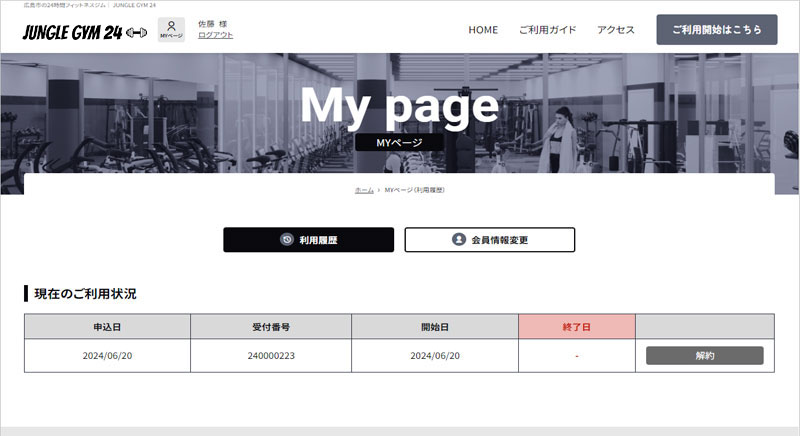Follow the ホーム breadcrumb link
This screenshot has height=436, width=800.
point(364,189)
